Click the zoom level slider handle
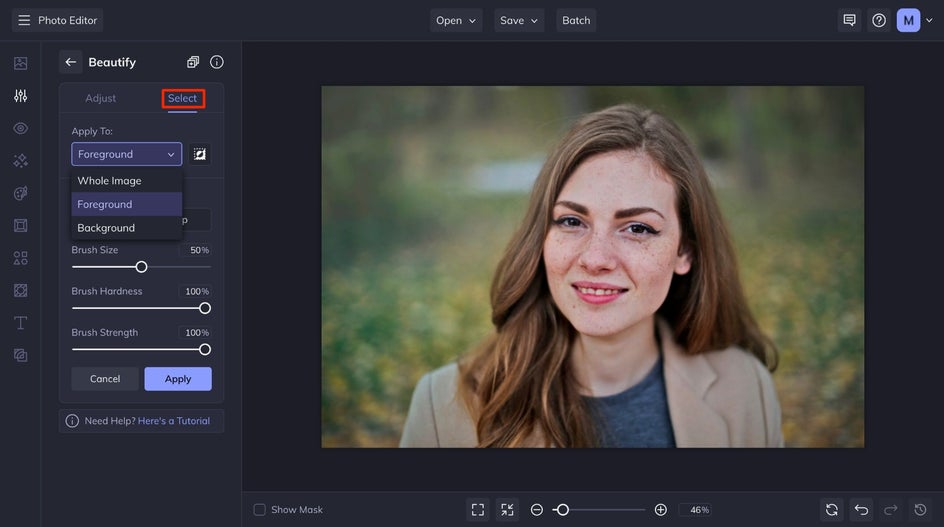The height and width of the screenshot is (527, 944). point(562,510)
